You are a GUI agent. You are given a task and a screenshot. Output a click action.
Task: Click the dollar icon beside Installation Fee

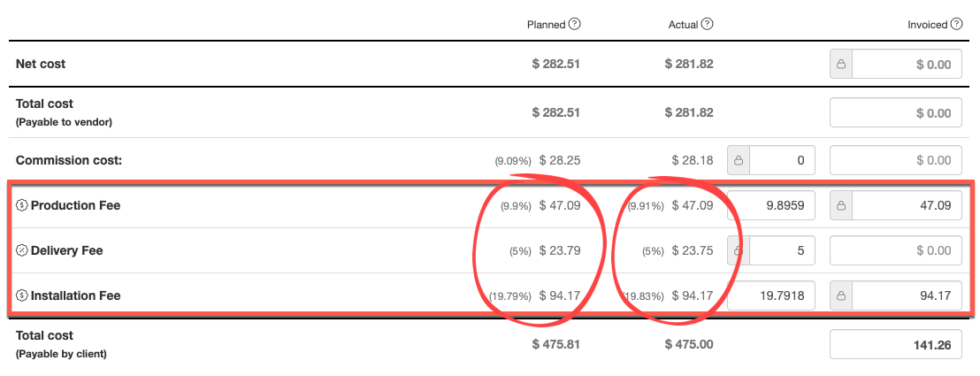click(22, 295)
